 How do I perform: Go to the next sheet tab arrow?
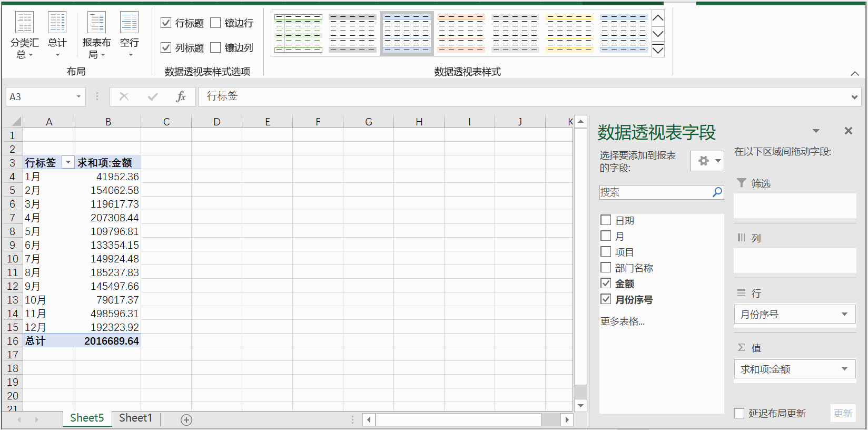pyautogui.click(x=36, y=419)
